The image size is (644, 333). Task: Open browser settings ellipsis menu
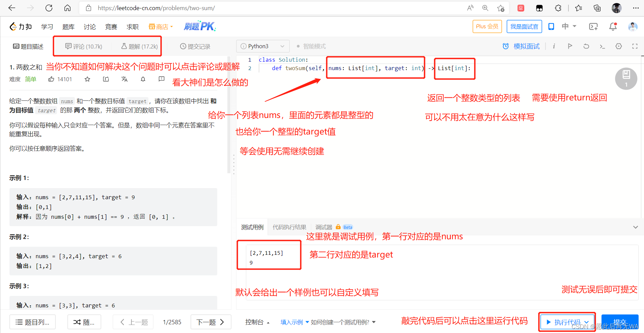tap(636, 8)
